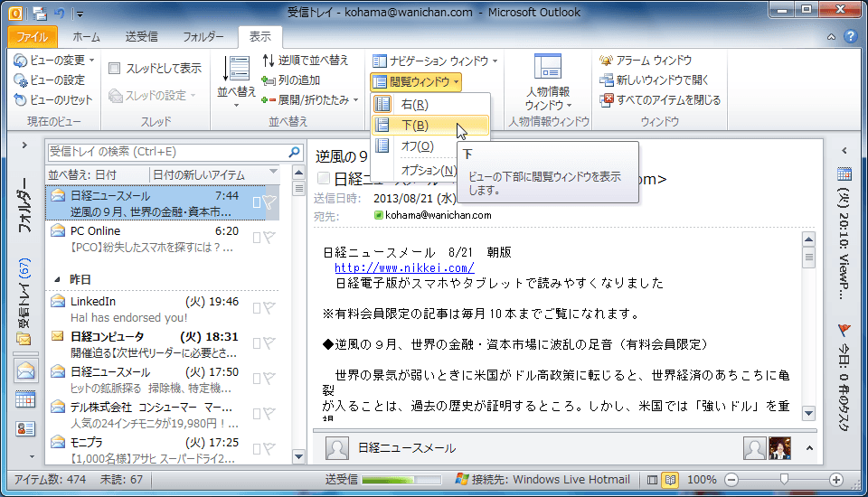This screenshot has width=868, height=497.
Task: Open the http://www.nikkei.com/ link
Action: tap(404, 267)
